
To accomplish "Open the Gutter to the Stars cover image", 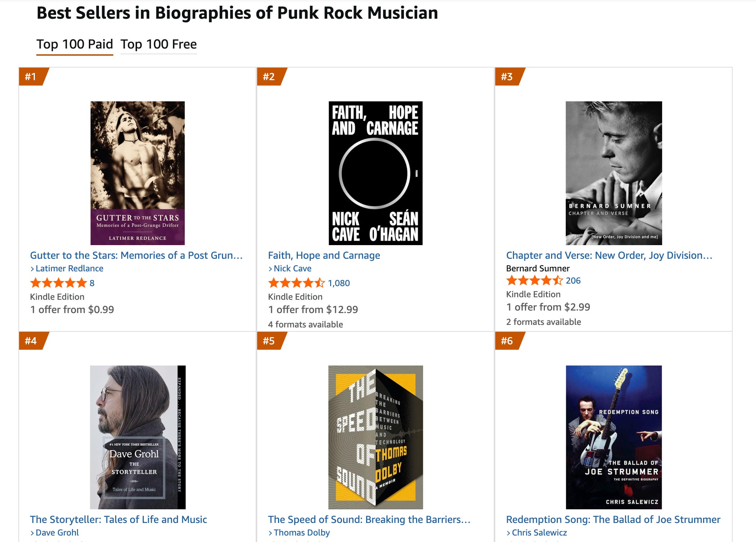I will tap(137, 173).
